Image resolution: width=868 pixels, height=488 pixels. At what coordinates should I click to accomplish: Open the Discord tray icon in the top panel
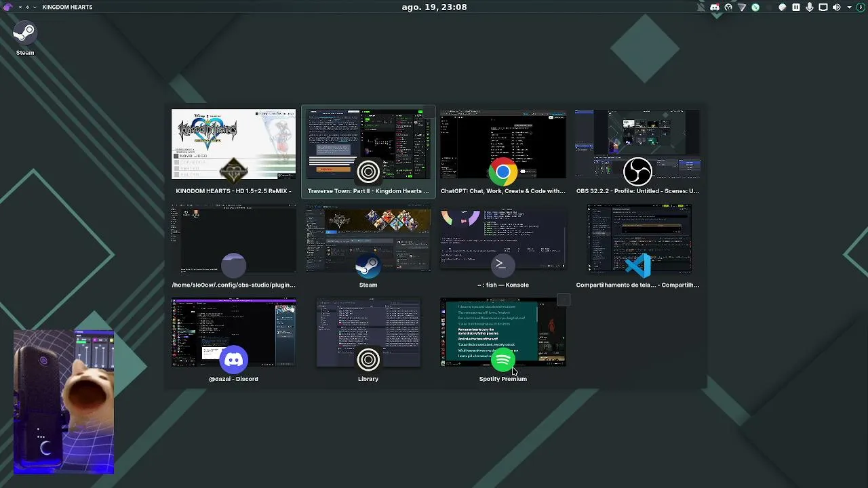pyautogui.click(x=715, y=7)
